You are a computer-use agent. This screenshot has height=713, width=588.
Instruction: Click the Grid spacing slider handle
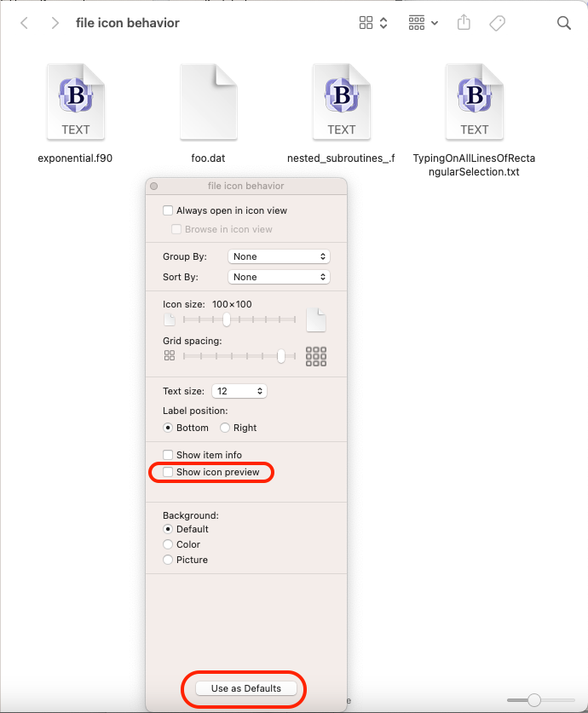point(281,356)
